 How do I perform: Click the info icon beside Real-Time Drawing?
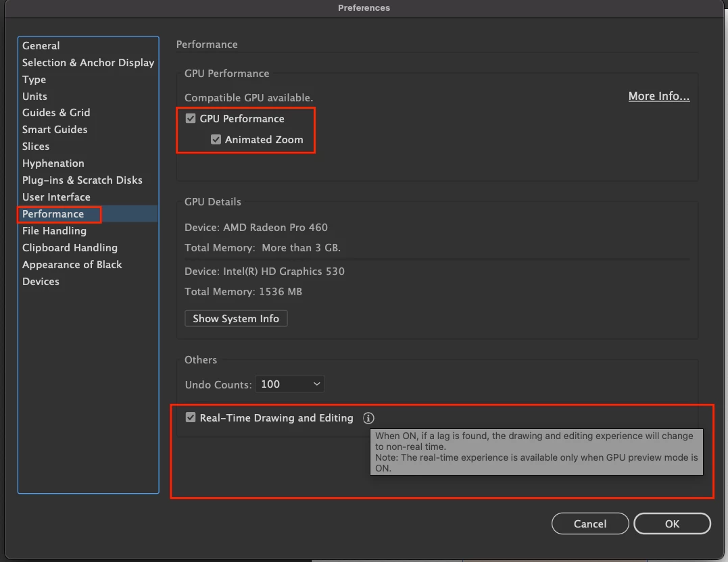pyautogui.click(x=368, y=418)
